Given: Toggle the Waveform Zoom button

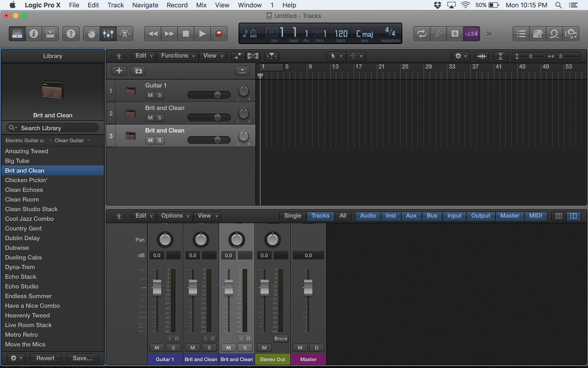Looking at the screenshot, I should pyautogui.click(x=481, y=56).
